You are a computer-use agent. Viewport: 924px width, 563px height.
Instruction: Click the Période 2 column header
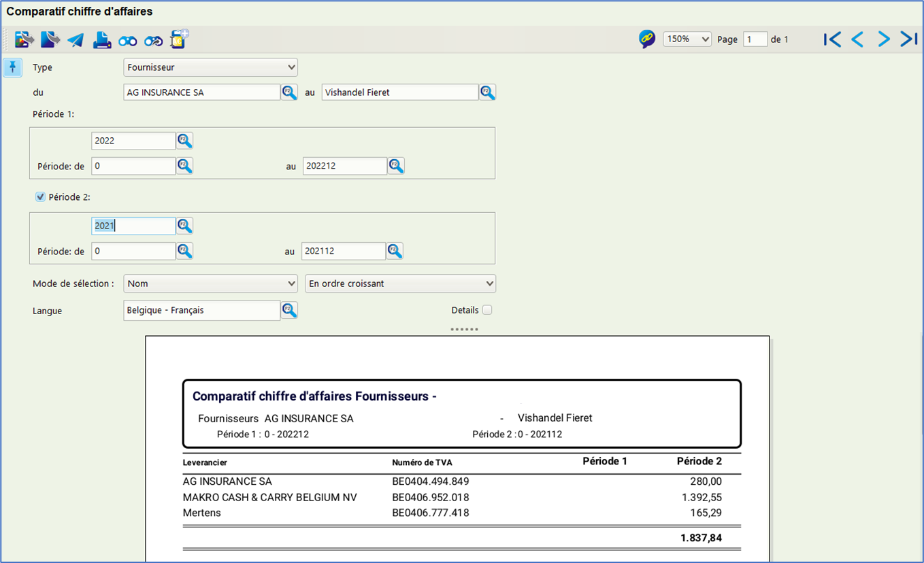pos(699,461)
